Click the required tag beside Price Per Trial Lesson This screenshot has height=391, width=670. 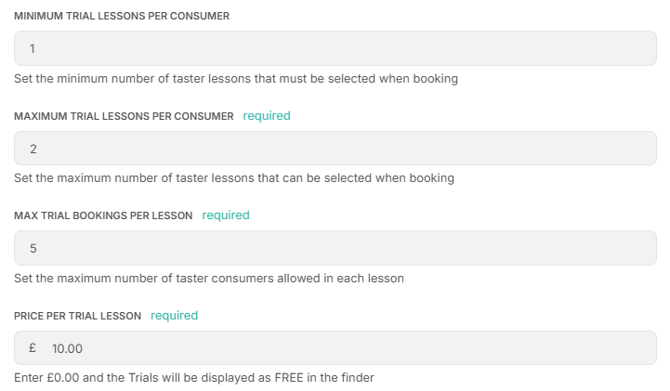pyautogui.click(x=174, y=315)
